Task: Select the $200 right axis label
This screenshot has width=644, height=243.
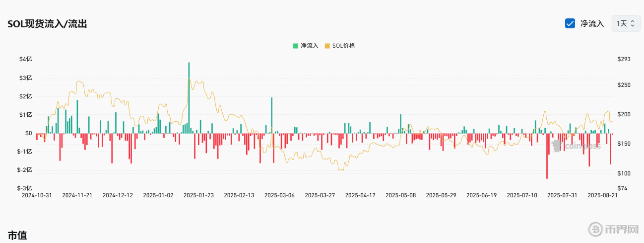Action: click(624, 114)
